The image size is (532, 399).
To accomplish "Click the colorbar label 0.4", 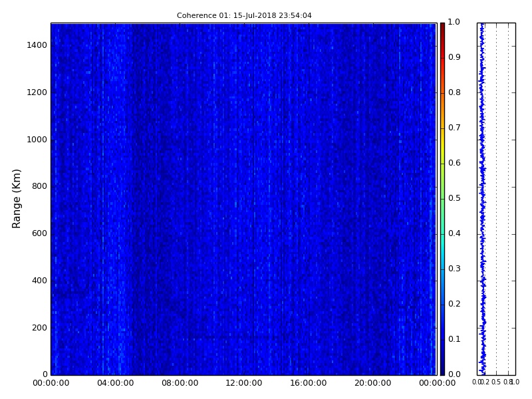I will click(x=454, y=233).
